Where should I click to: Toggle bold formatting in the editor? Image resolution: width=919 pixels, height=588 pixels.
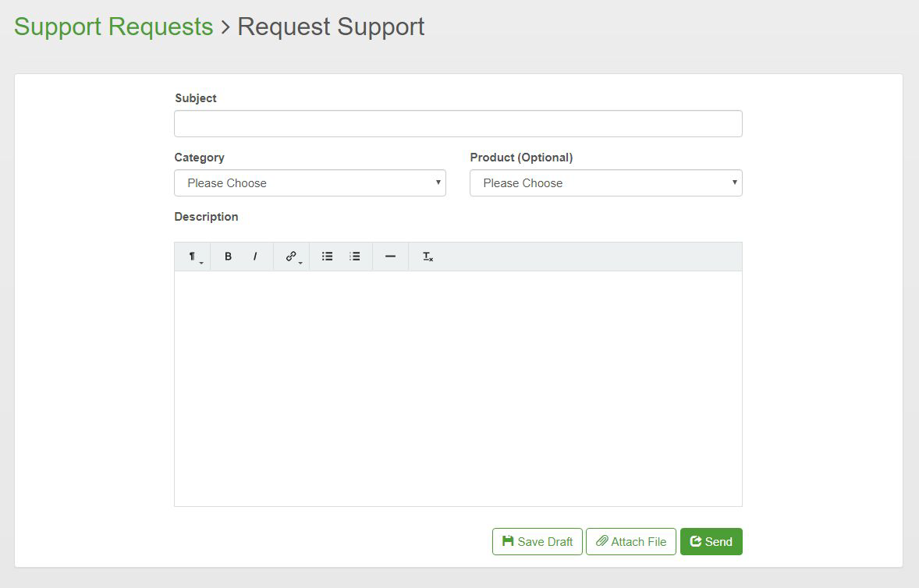[x=228, y=257]
